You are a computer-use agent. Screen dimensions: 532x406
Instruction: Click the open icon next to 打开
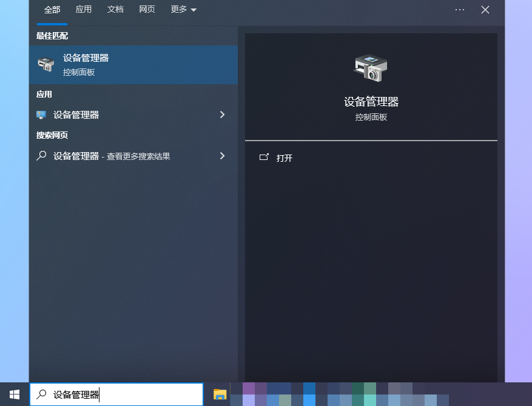point(264,158)
